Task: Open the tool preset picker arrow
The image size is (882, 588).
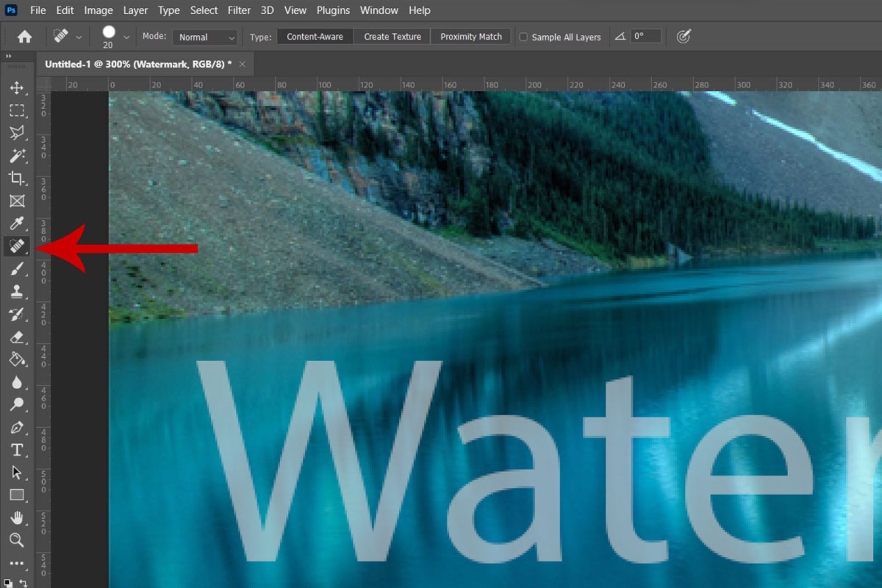Action: [x=79, y=37]
